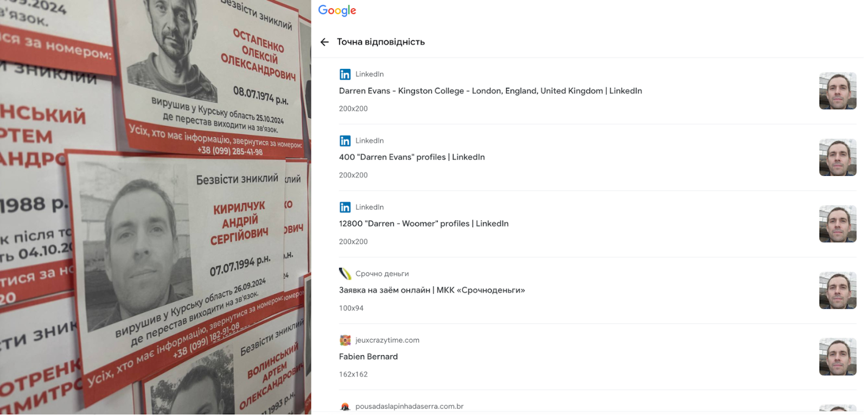Screen dimensions: 868x416
Task: Click the Точна відповідність heading
Action: click(x=381, y=42)
